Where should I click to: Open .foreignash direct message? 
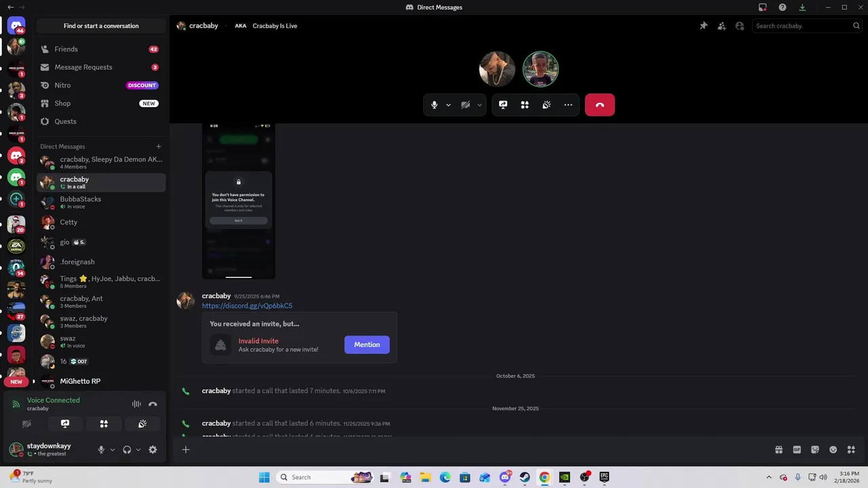(x=101, y=262)
